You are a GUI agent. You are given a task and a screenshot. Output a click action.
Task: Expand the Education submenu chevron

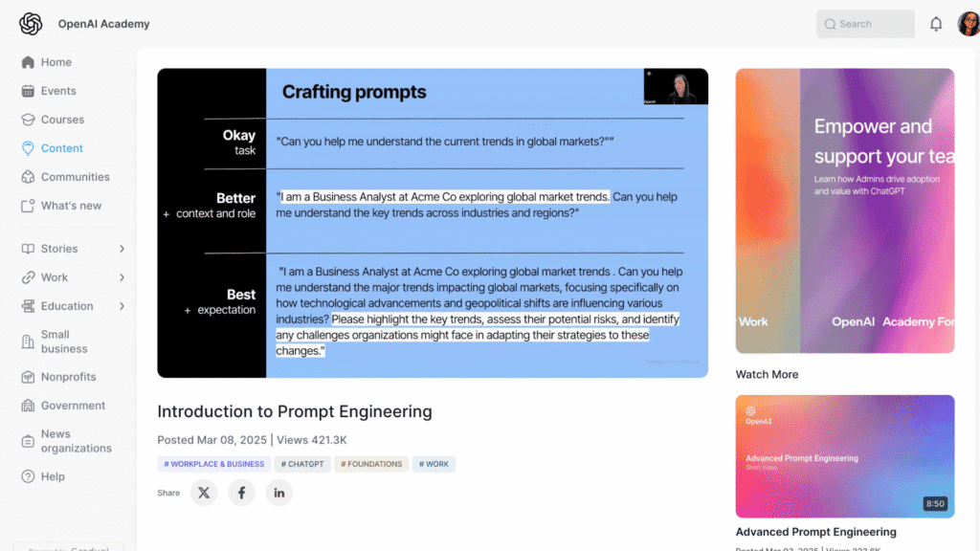point(122,306)
